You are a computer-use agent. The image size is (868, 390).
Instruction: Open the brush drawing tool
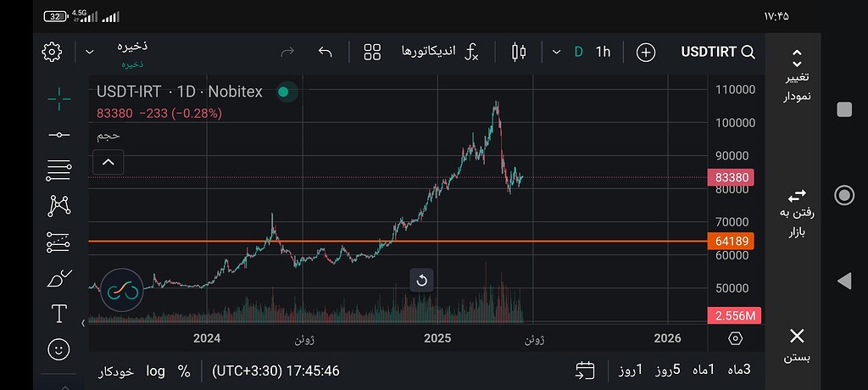[x=58, y=278]
